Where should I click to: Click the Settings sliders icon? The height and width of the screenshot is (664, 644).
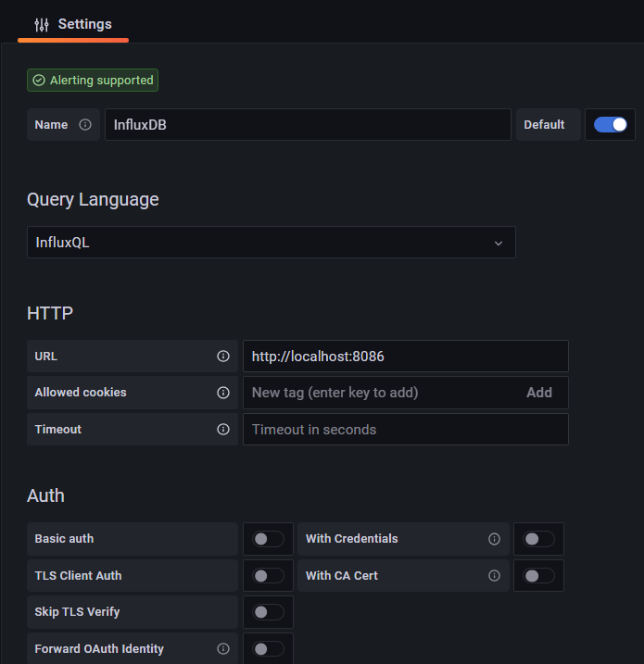42,25
